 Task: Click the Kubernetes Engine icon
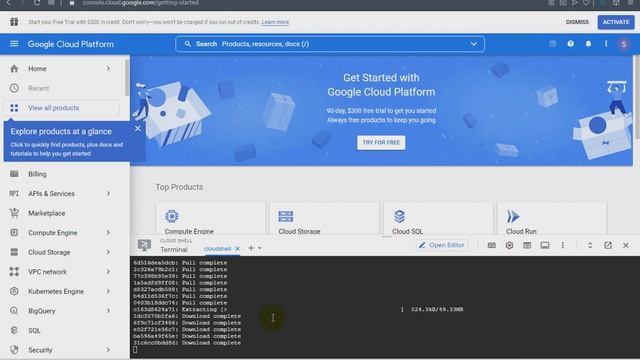pyautogui.click(x=14, y=291)
